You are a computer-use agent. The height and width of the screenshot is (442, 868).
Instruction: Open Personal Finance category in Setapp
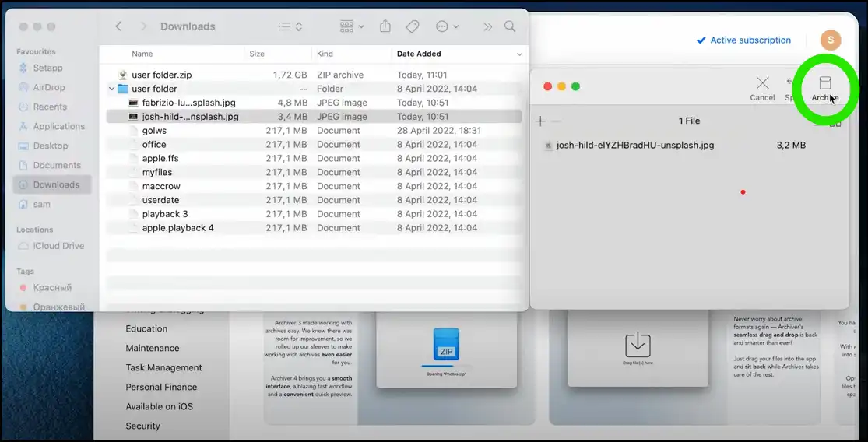[161, 387]
